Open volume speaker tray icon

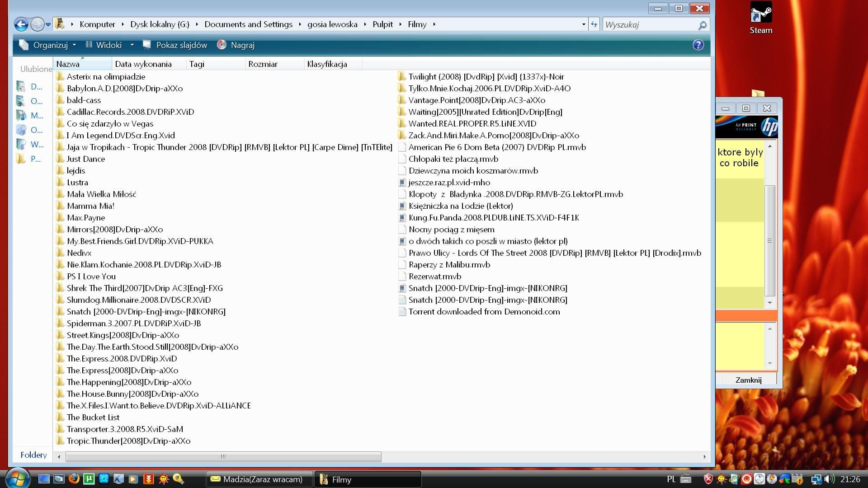829,479
